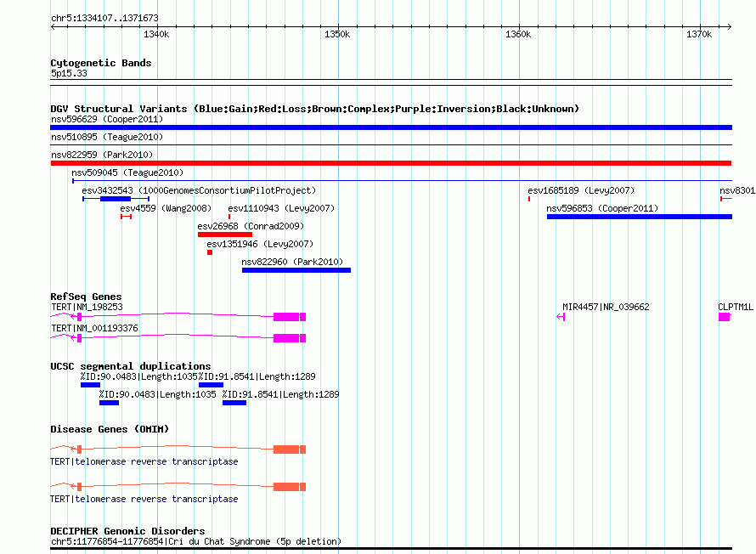Click the 5p15.33 cytogenetic band label
This screenshot has width=756, height=554.
point(69,73)
